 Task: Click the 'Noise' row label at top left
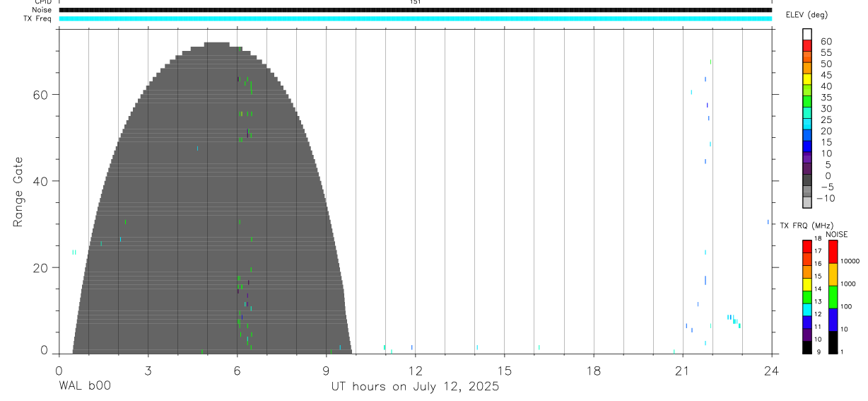tap(42, 10)
